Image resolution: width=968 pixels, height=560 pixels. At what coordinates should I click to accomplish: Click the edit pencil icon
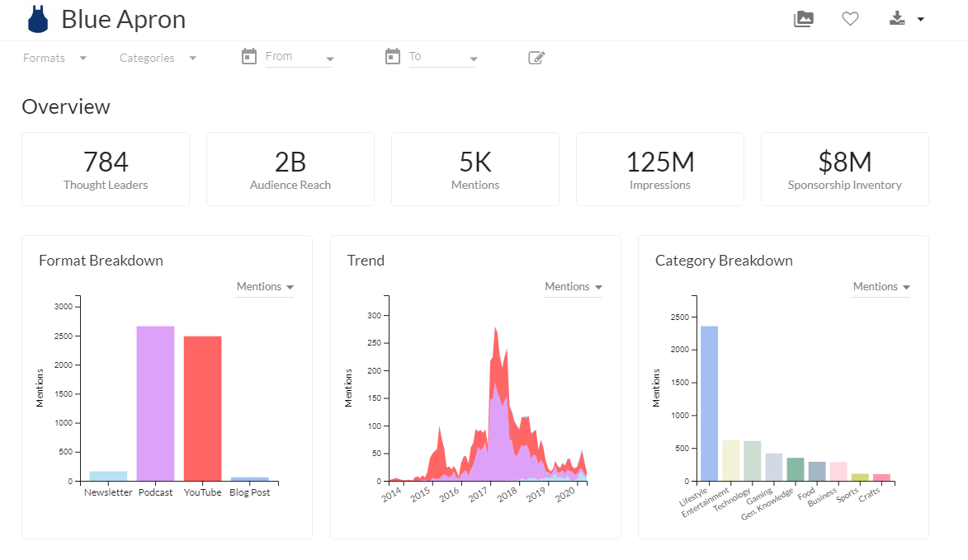point(536,58)
